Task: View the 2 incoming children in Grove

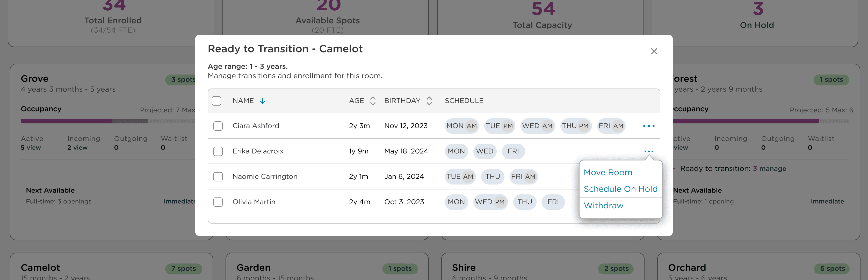Action: [x=77, y=148]
